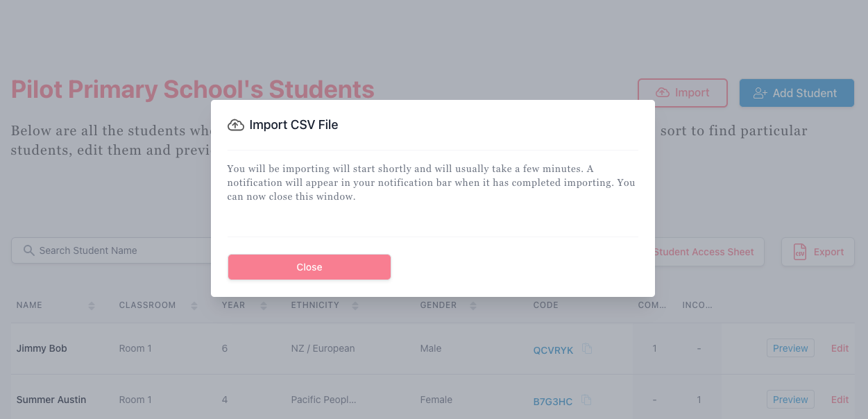The image size is (868, 419).
Task: Sort by Classroom column arrows
Action: tap(194, 306)
